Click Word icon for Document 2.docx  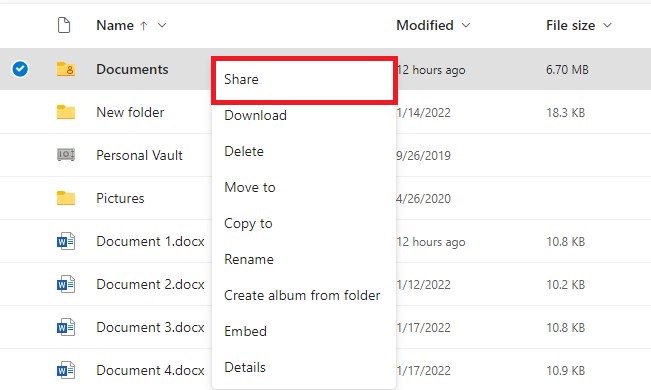66,284
